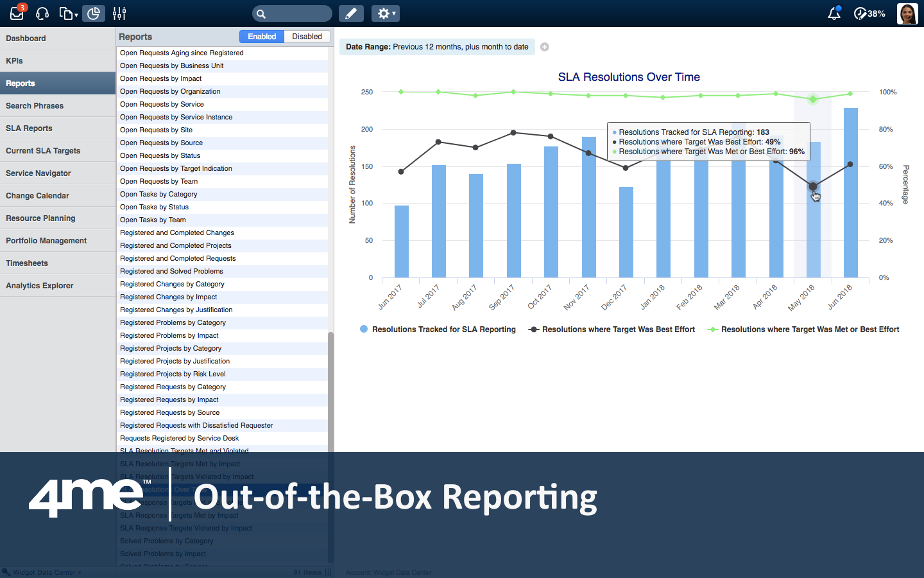Toggle Resolutions Tracked for SLA Reporting legend

[x=438, y=329]
